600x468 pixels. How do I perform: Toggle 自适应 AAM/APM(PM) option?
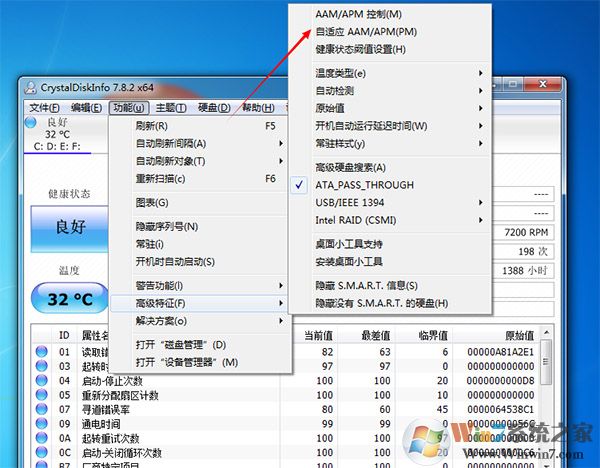click(390, 32)
